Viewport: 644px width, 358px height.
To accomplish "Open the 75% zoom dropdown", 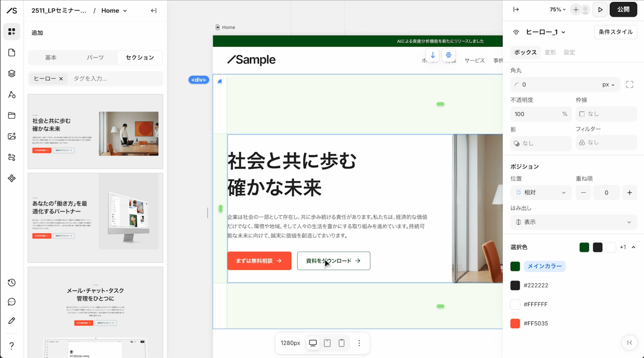I will click(557, 10).
